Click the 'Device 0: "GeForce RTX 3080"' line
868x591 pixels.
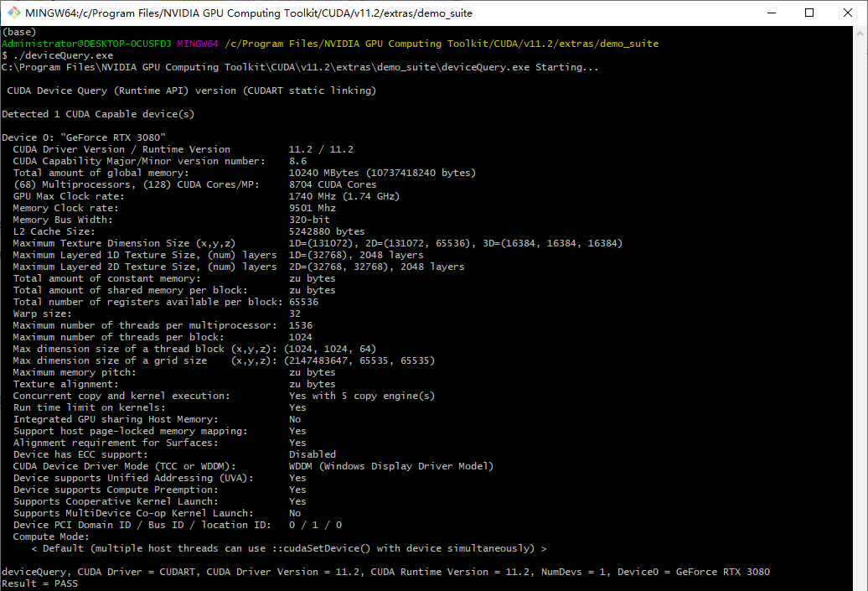(84, 137)
